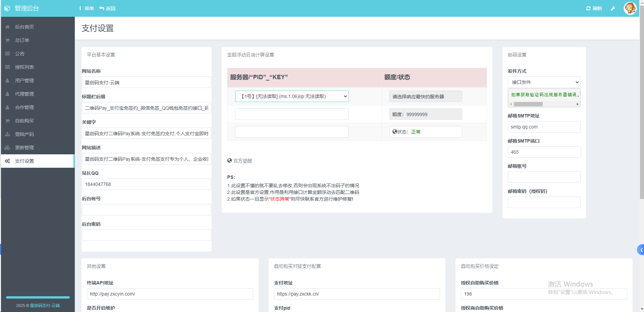
Task: Open 后台首页 via its home icon
Action: point(7,27)
